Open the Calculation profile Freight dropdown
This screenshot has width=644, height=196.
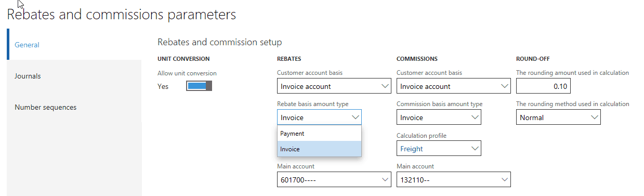(475, 149)
